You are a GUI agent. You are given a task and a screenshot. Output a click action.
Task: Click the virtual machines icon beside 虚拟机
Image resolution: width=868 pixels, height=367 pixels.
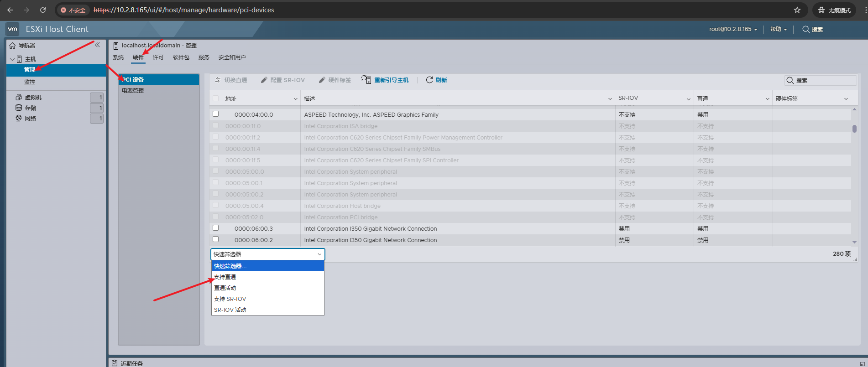[x=19, y=97]
